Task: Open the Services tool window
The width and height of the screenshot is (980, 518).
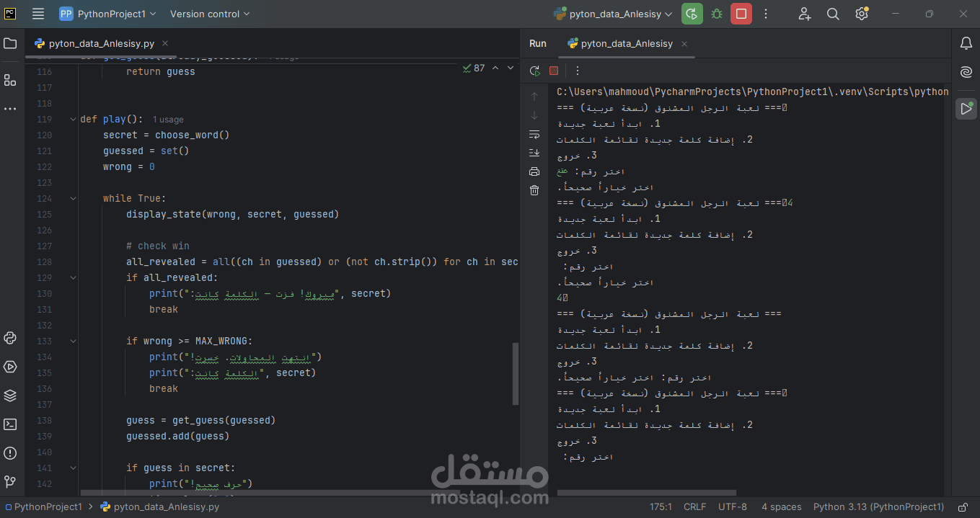Action: click(10, 367)
